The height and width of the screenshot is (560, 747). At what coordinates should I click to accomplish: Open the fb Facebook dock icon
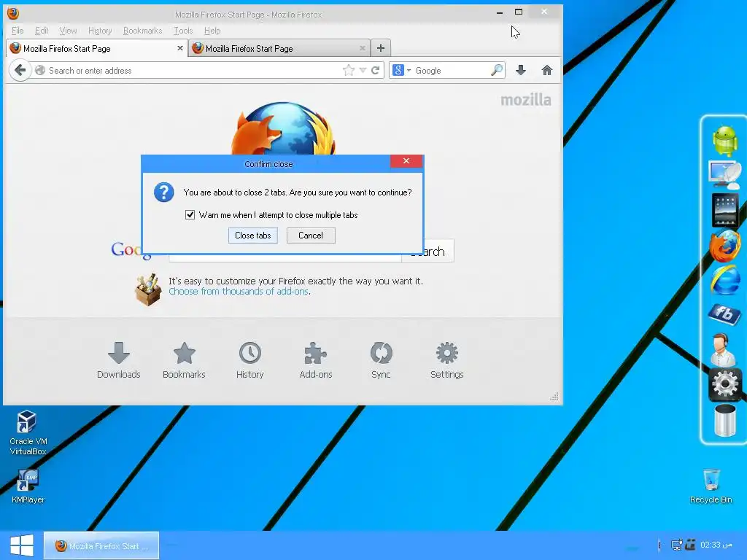pos(724,314)
